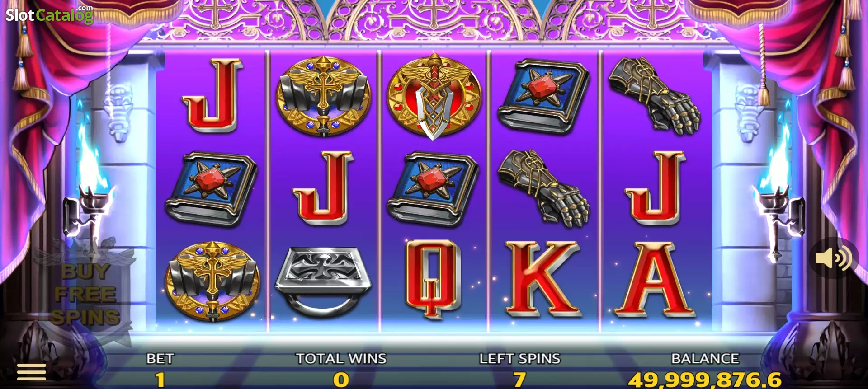
Task: Select the gold cross emblem in reel two
Action: click(323, 96)
